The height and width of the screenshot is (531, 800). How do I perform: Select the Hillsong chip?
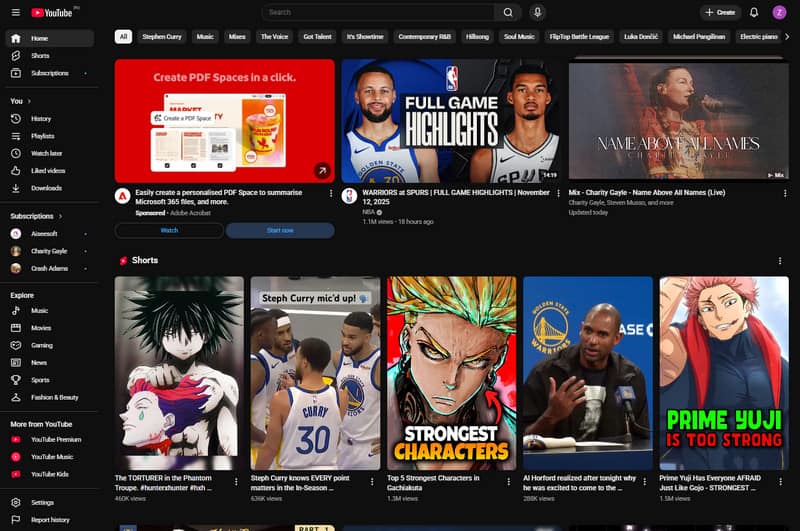point(477,37)
